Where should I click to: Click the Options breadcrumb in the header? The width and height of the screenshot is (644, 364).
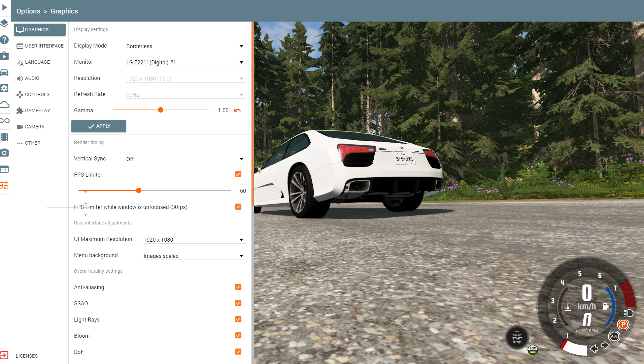28,11
